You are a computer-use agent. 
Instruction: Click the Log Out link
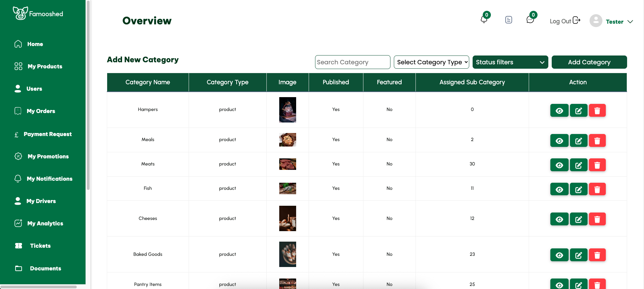[x=565, y=21]
